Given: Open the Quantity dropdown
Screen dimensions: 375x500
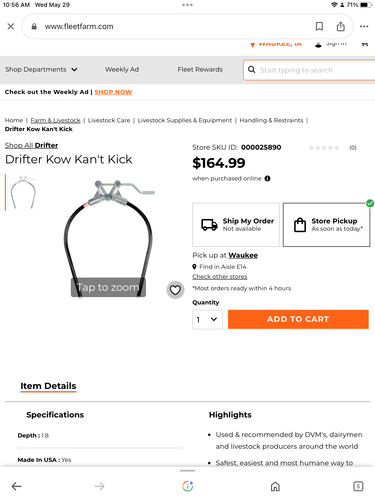Looking at the screenshot, I should point(207,319).
